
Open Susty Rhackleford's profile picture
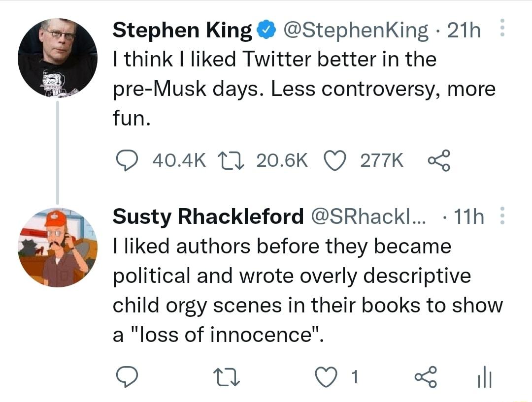click(58, 247)
